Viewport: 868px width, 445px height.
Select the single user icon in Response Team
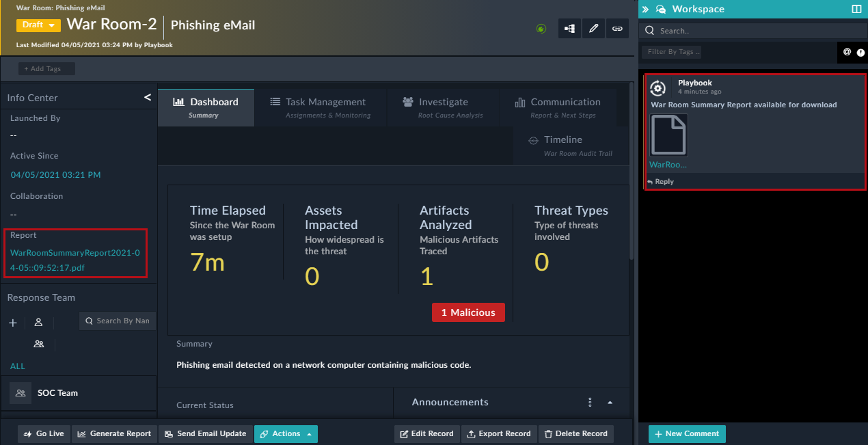(x=39, y=322)
